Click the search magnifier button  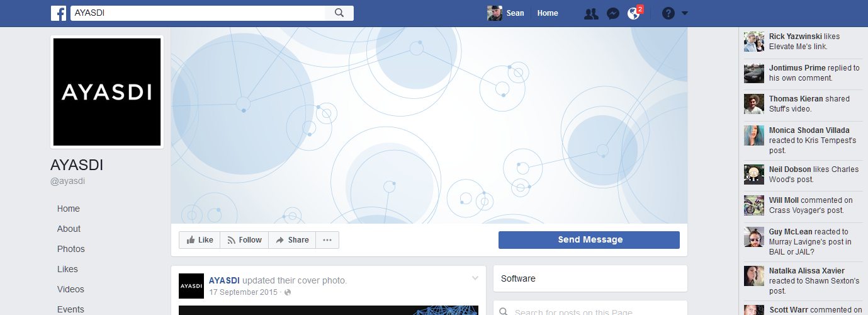tap(339, 13)
